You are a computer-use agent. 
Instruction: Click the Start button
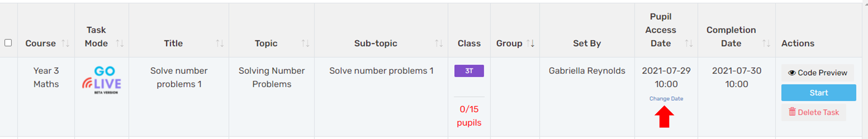[x=818, y=93]
